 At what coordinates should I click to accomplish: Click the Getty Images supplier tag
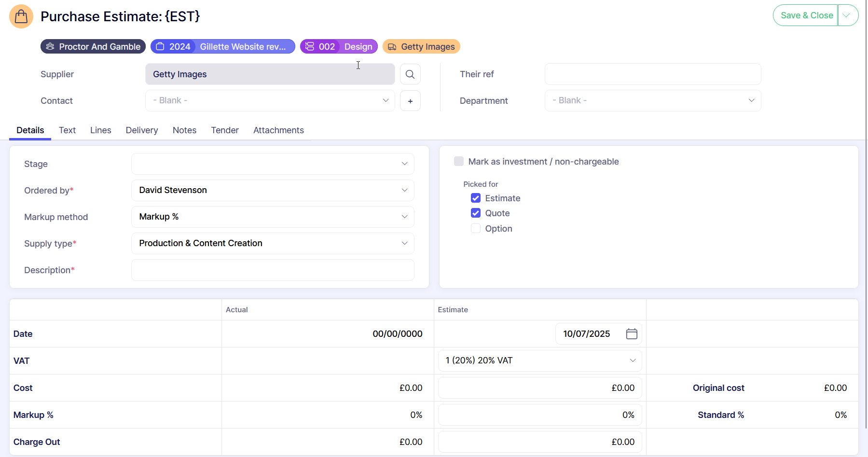(421, 47)
